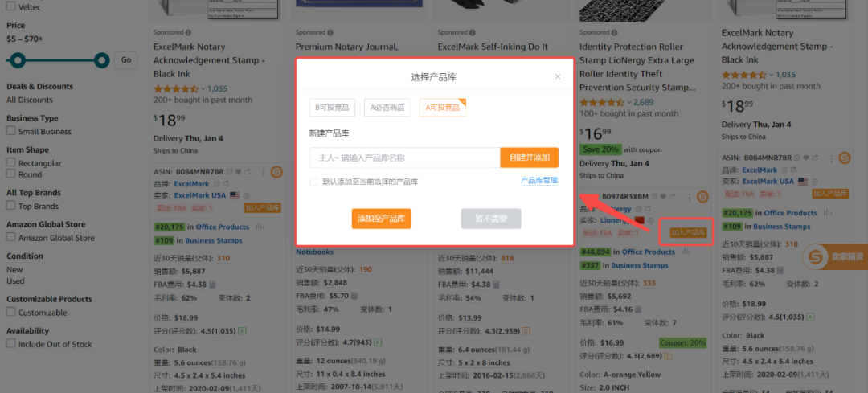Click the 添加至产品库 button
Viewport: 868px width, 393px height.
[382, 219]
